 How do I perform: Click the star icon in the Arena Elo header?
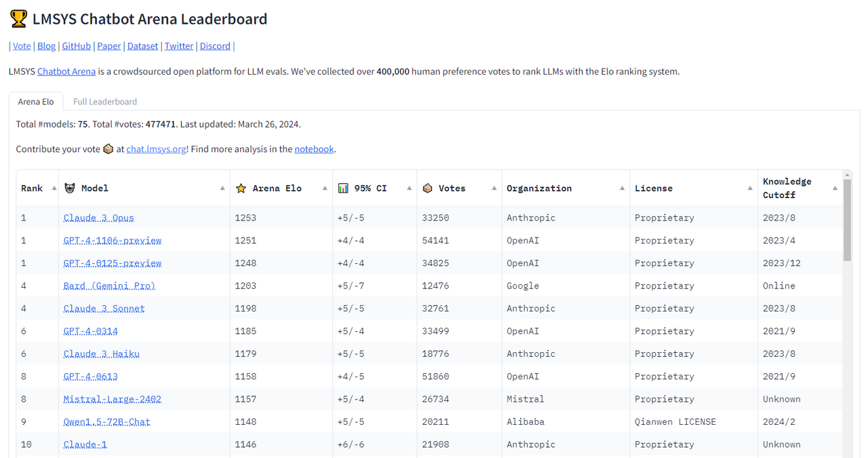pyautogui.click(x=241, y=188)
